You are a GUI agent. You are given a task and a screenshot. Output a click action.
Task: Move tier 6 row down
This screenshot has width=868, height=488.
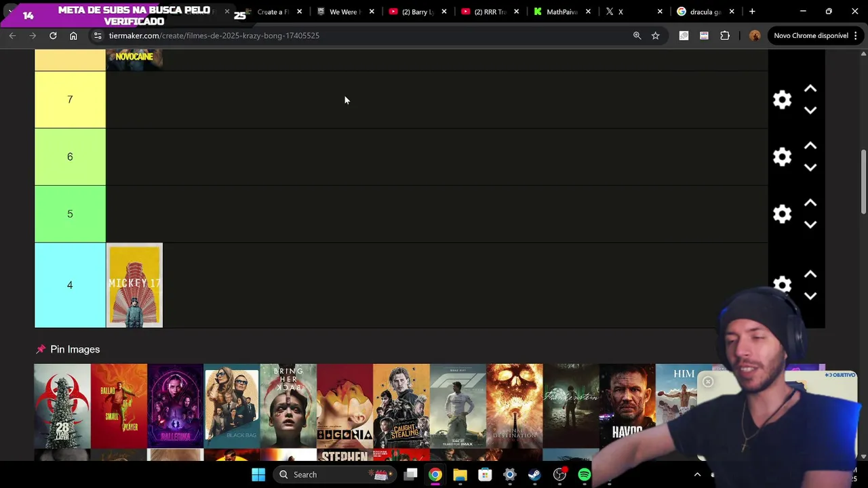[x=810, y=167]
